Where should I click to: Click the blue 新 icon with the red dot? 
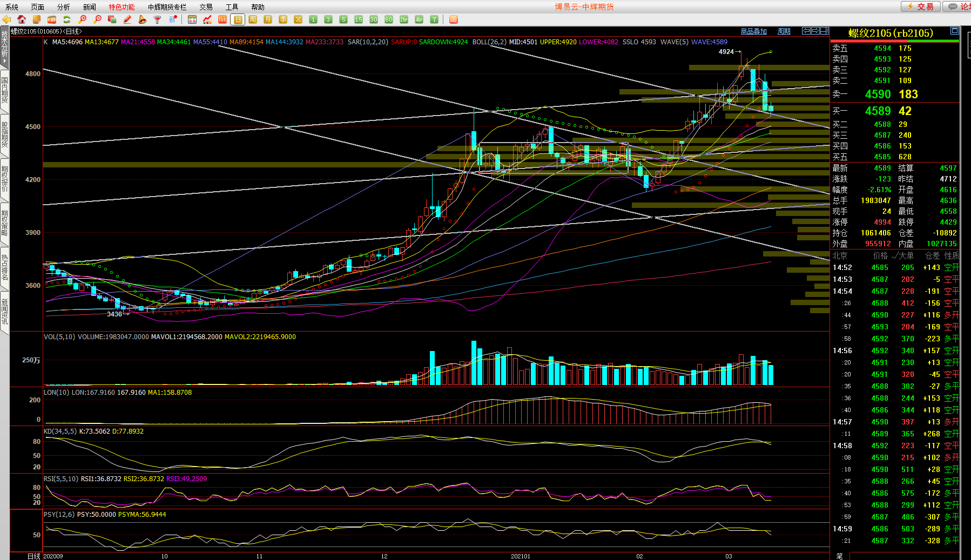tap(173, 19)
